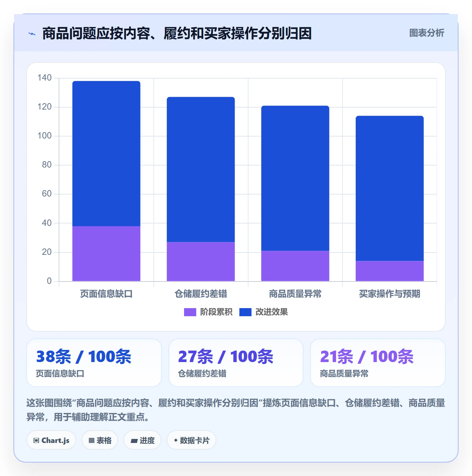Click the blue bar segment for 商品质量异常
The image size is (472, 476).
295,178
